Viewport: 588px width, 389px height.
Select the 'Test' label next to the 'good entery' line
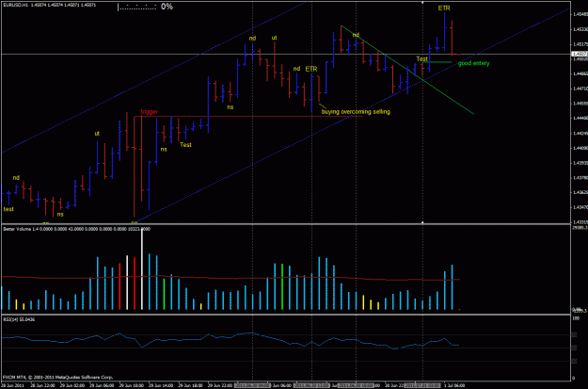[421, 59]
